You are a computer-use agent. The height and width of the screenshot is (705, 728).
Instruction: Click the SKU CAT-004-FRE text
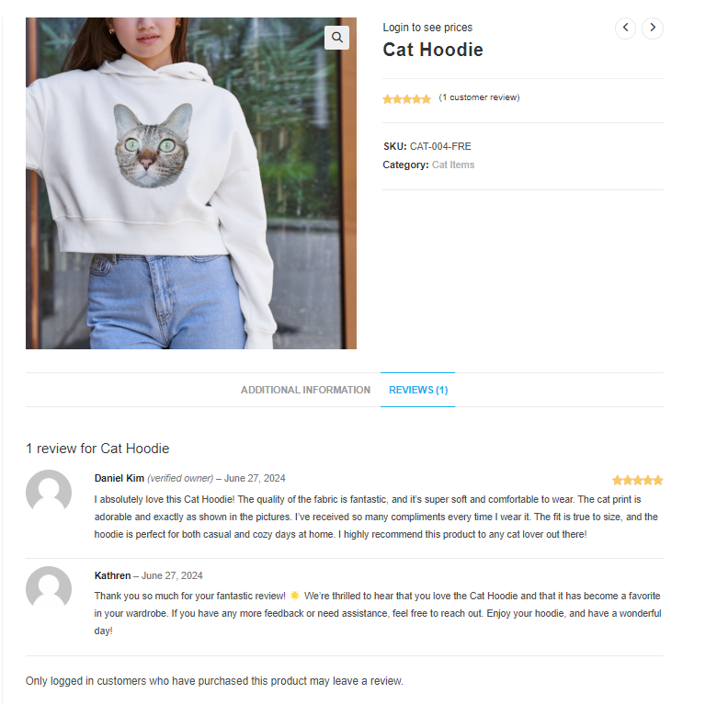pos(427,146)
